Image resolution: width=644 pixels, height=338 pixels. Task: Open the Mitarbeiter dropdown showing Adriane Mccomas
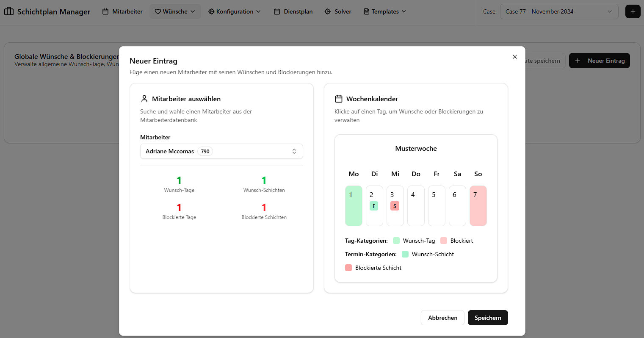(x=221, y=151)
